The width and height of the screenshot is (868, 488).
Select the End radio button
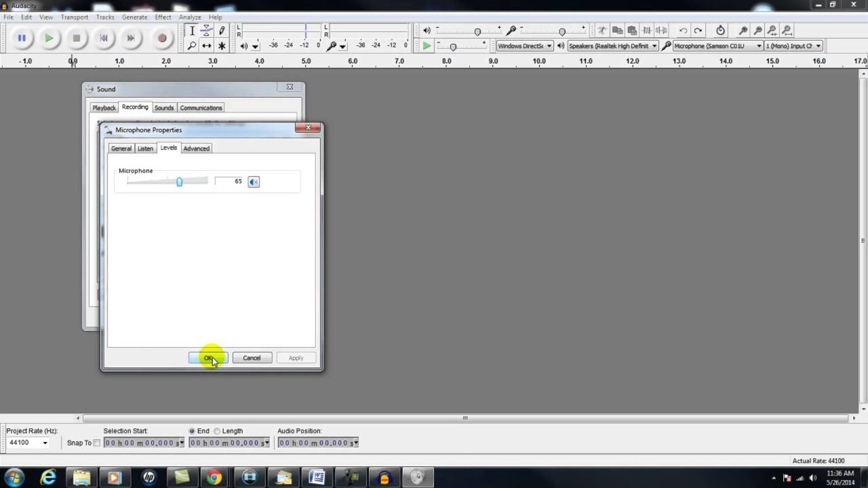[192, 431]
